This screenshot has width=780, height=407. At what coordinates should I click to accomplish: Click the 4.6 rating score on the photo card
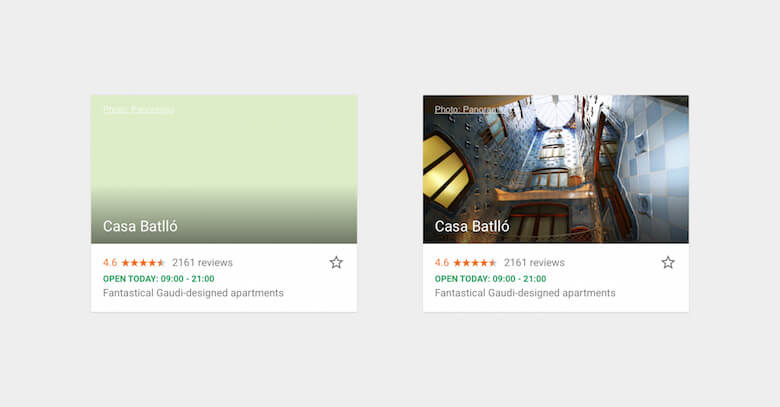(x=442, y=262)
